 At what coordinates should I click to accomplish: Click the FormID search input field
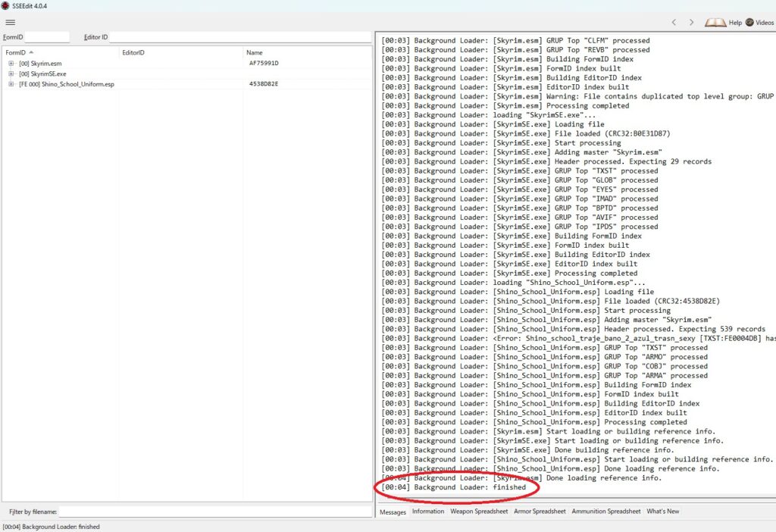[47, 36]
